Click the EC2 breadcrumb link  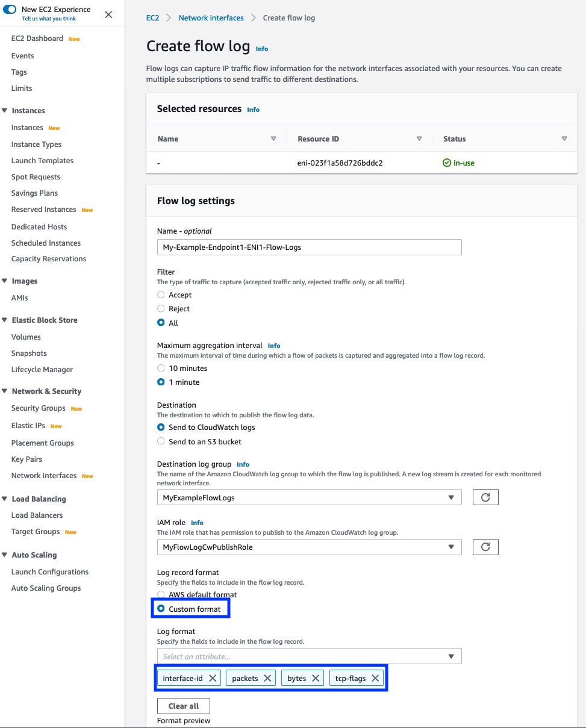[153, 18]
